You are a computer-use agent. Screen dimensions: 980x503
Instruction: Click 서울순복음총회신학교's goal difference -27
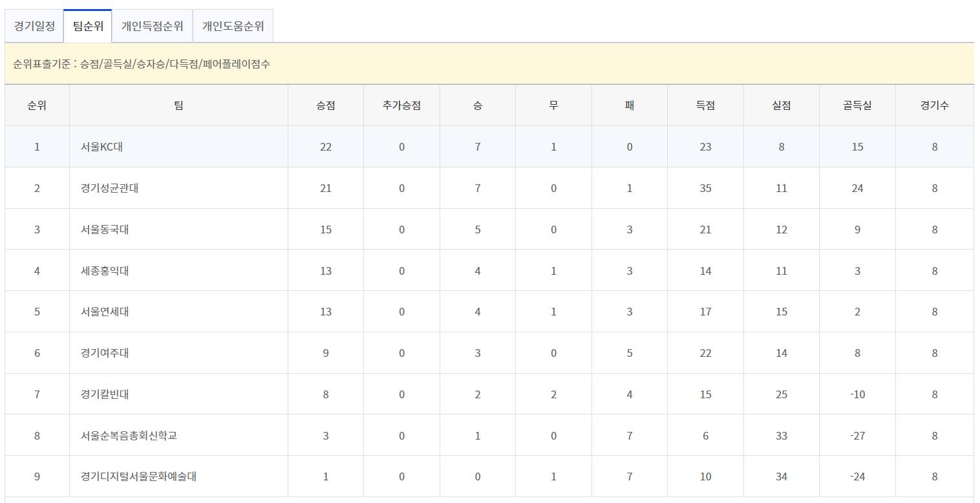(857, 436)
